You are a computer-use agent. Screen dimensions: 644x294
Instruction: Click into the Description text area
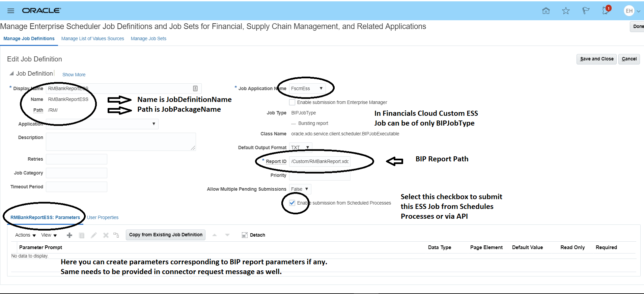121,141
